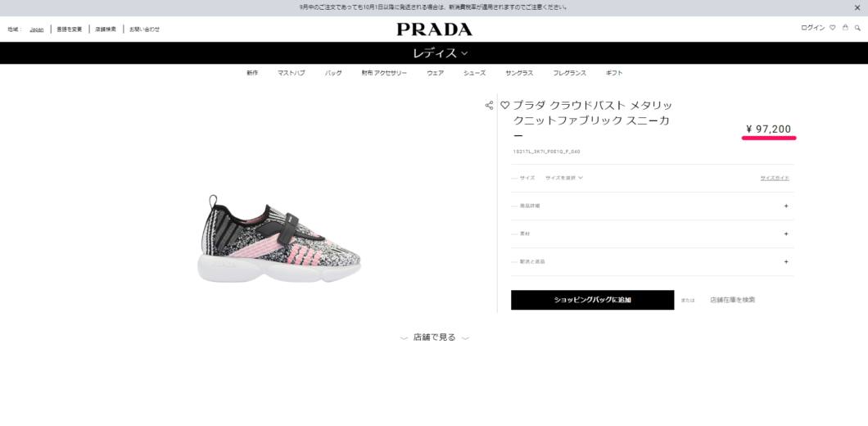The width and height of the screenshot is (868, 426).
Task: Close the top notification banner
Action: point(857,7)
